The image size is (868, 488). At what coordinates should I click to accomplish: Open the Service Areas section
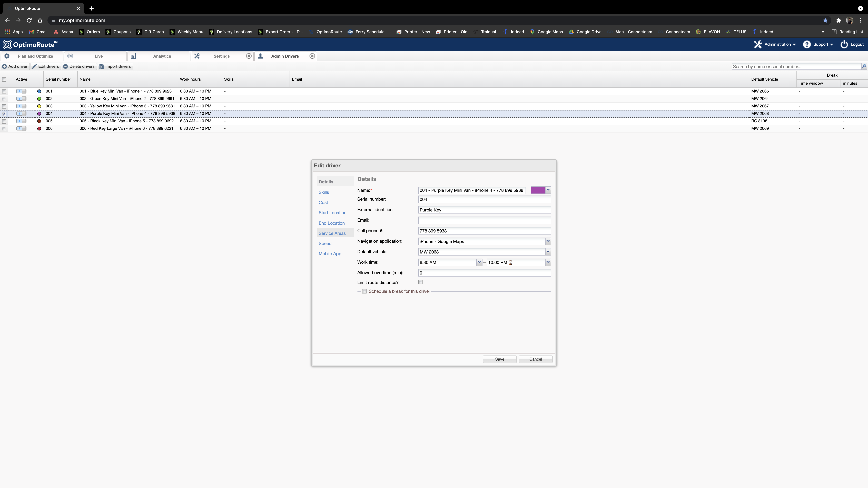[332, 233]
